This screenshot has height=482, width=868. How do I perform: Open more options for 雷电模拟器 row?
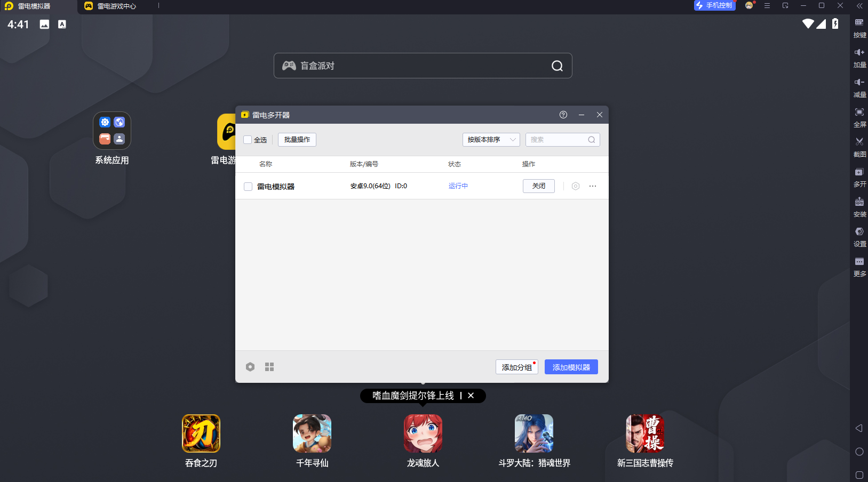[x=593, y=186]
